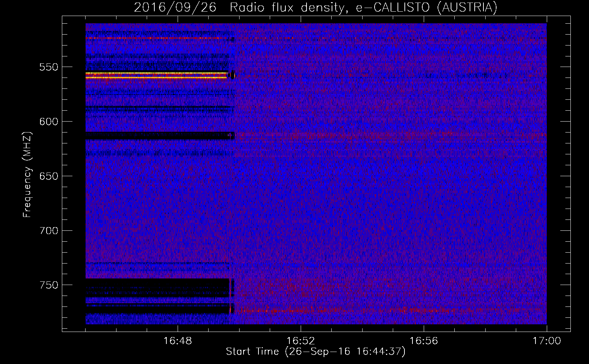Click the 600 frequency tick label
589x364 pixels.
(49, 122)
